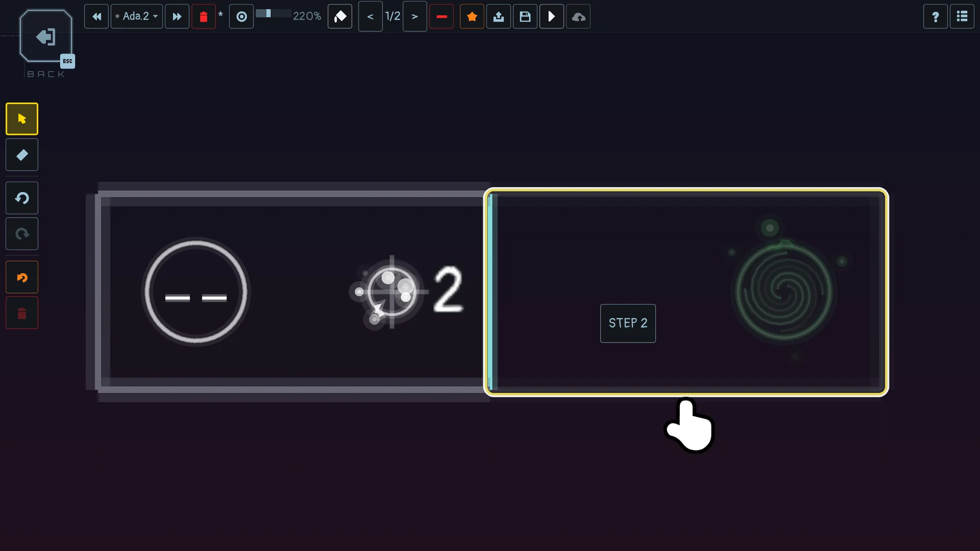Adjust the 220% zoom slider

pos(273,14)
